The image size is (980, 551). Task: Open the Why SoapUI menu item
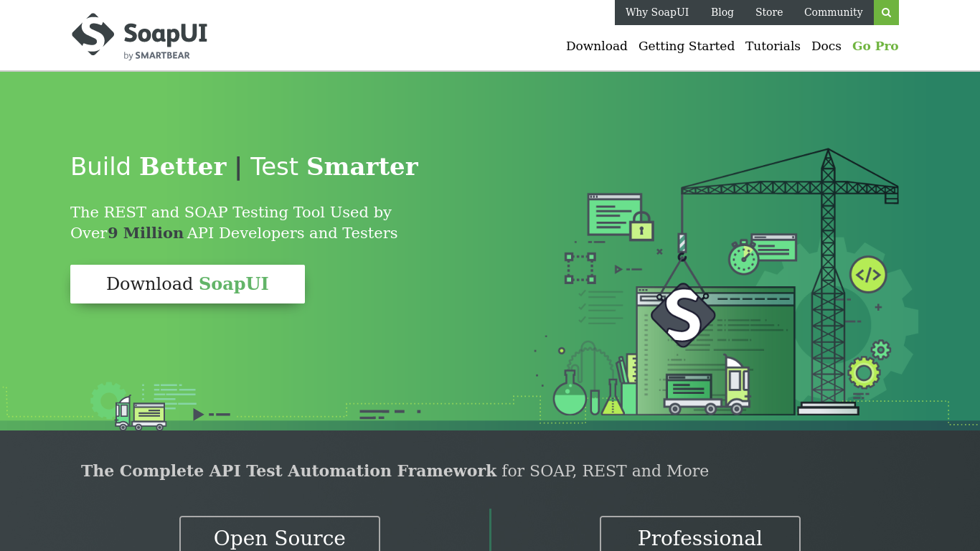coord(657,12)
